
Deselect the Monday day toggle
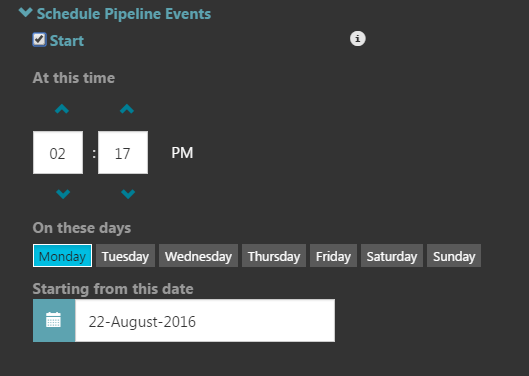pos(62,256)
